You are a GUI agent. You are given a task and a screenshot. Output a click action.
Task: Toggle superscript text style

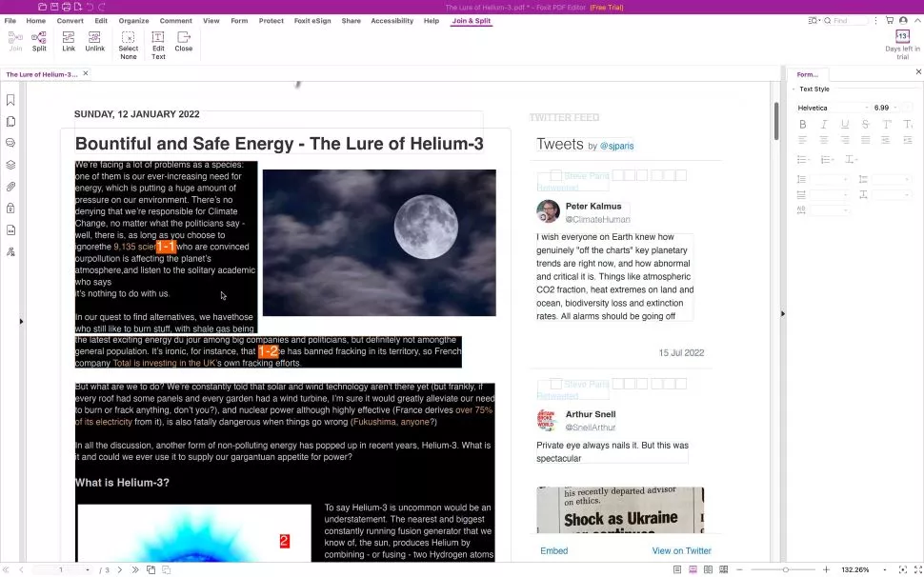pos(886,124)
